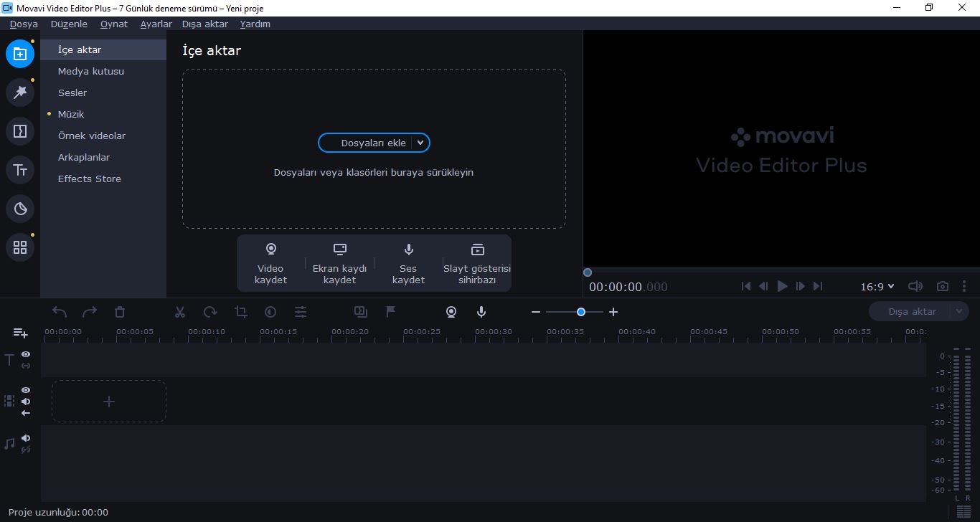Open the import tab in the left sidebar
Viewport: 980px width, 522px height.
tap(20, 54)
